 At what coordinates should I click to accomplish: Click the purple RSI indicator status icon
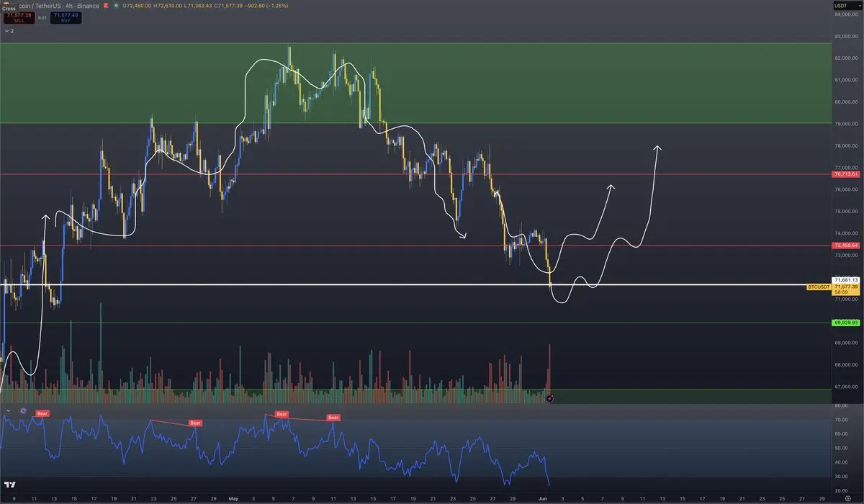click(23, 410)
